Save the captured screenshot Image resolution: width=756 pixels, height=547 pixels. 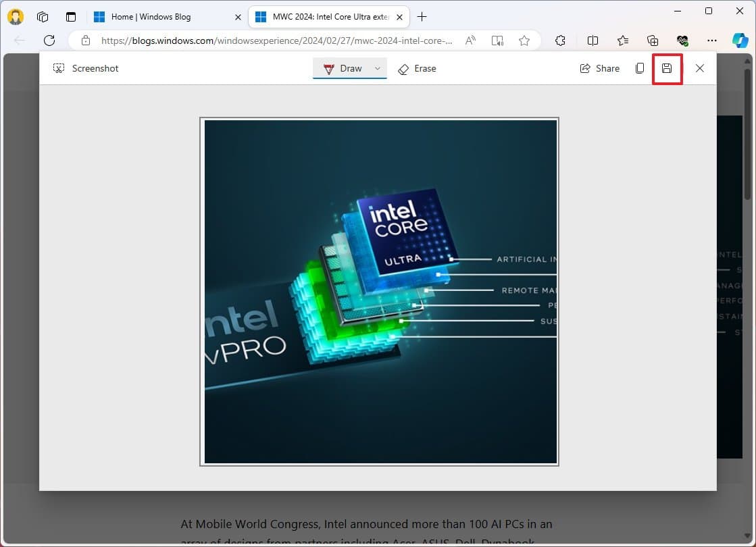coord(667,68)
